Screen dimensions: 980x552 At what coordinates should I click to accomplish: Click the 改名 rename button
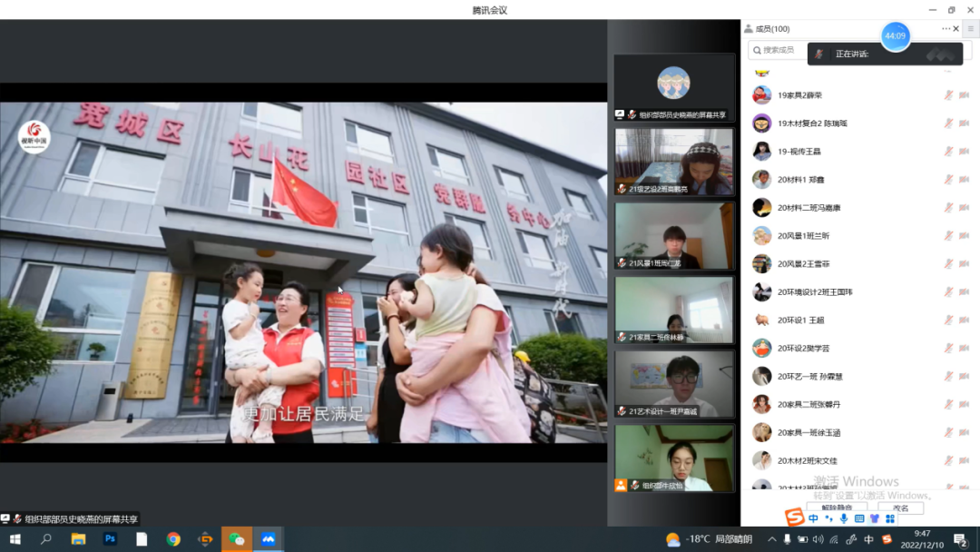click(x=900, y=508)
